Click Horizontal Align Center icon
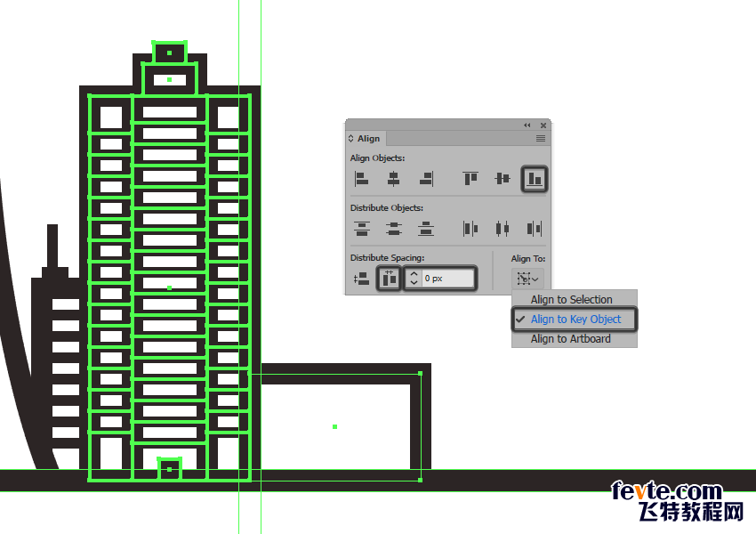Viewport: 756px width, 534px height. pos(393,179)
